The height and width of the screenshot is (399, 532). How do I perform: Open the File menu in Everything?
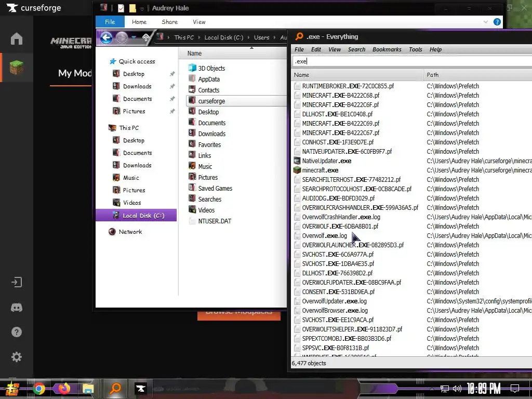(299, 49)
